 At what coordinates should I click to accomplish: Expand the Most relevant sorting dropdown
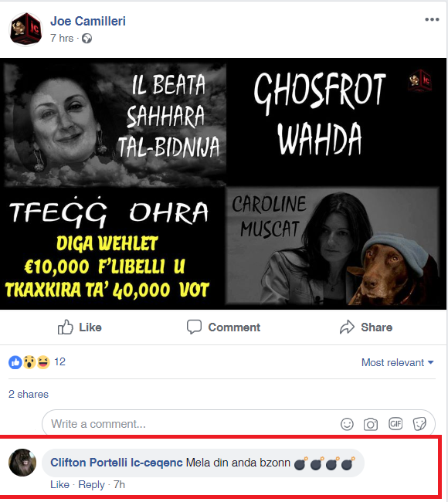(x=397, y=362)
